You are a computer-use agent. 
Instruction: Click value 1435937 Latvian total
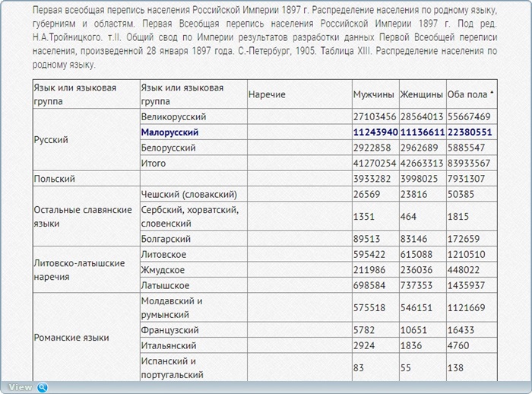point(466,285)
